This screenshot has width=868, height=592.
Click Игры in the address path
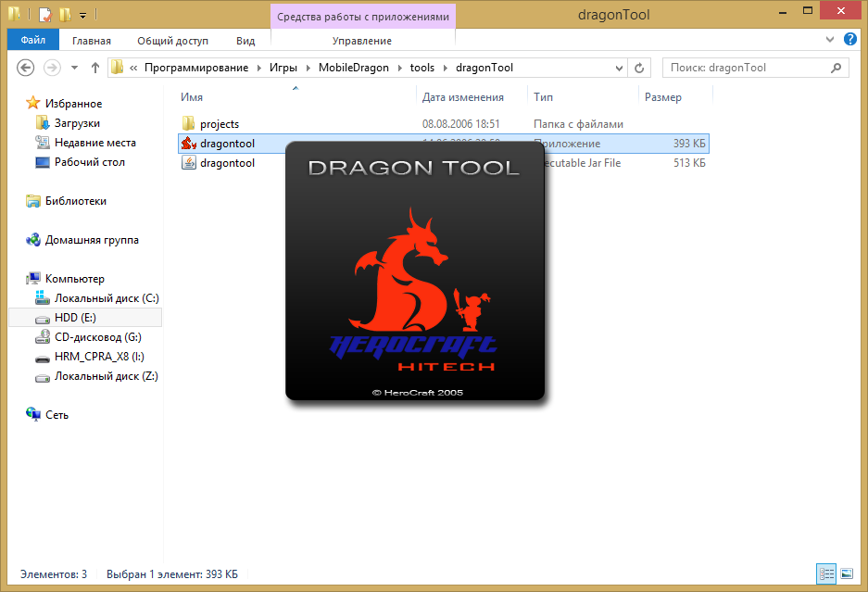283,68
